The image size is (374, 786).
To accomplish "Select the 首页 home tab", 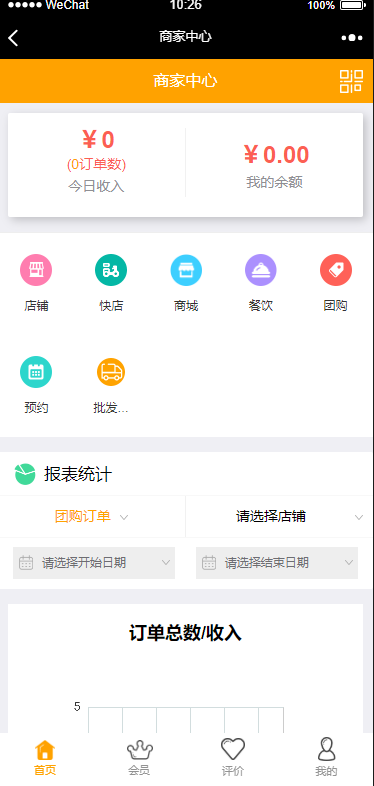I will coord(45,758).
